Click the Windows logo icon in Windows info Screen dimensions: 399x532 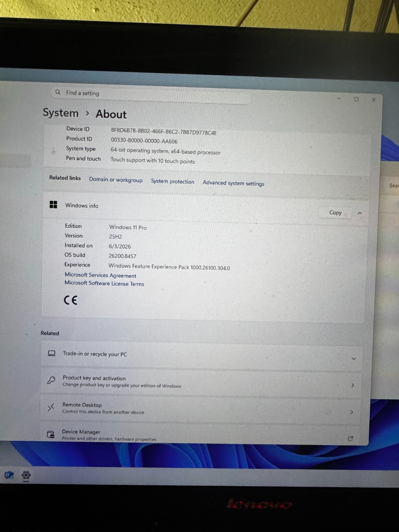tap(53, 204)
